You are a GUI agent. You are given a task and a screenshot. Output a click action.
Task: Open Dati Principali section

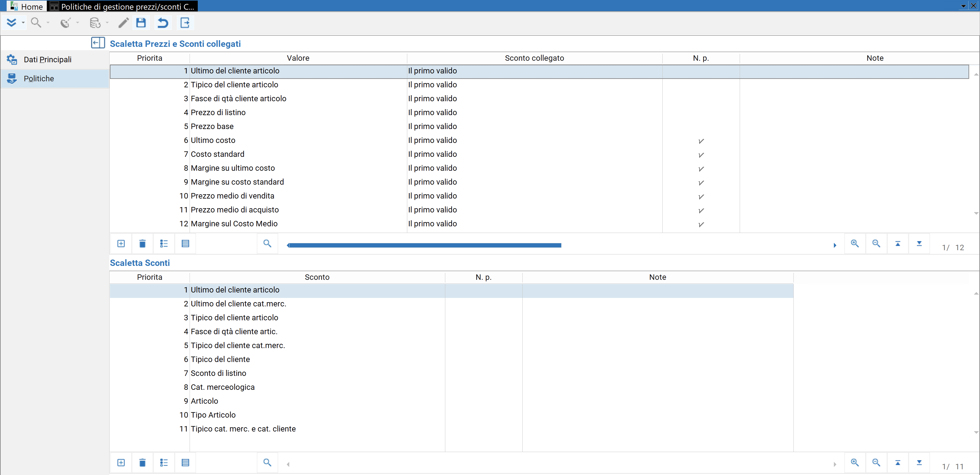pyautogui.click(x=55, y=59)
